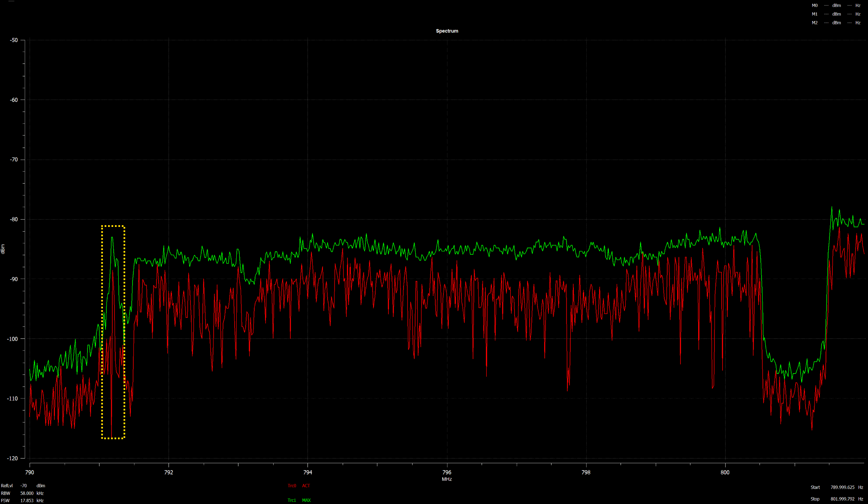Click the -100 label on dBm axis
Viewport: 868px width, 504px height.
pos(12,339)
